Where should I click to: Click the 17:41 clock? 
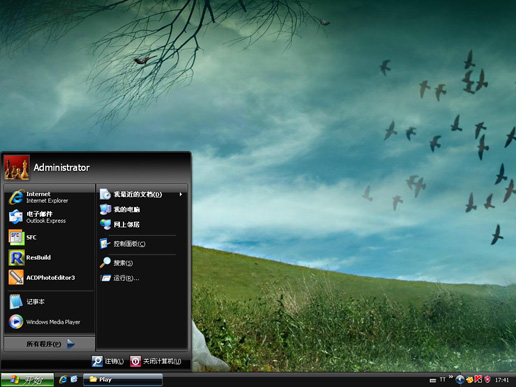(x=502, y=380)
